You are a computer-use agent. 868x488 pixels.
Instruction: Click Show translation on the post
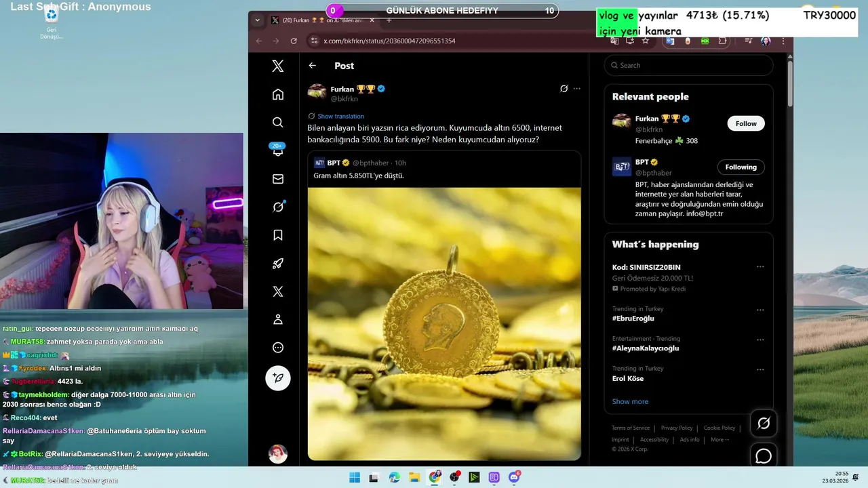click(340, 117)
